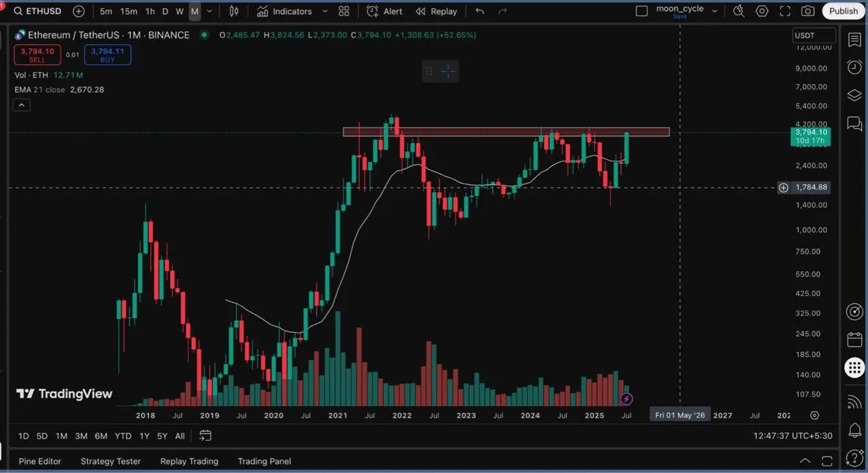Click the 12:47:37 UTC+5:30 timezone
The height and width of the screenshot is (473, 868).
tap(793, 436)
